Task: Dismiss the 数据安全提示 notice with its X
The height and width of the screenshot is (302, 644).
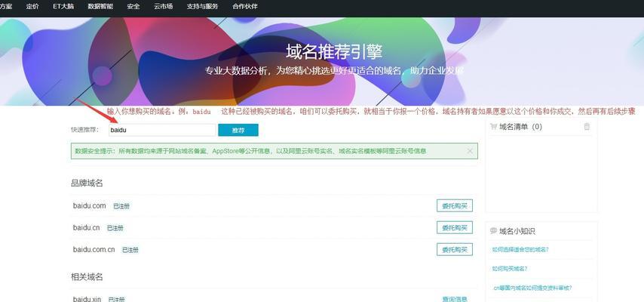Action: click(470, 151)
